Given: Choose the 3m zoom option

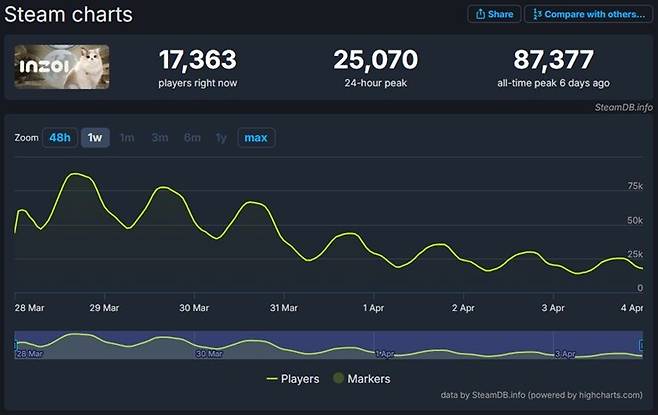Looking at the screenshot, I should click(159, 138).
